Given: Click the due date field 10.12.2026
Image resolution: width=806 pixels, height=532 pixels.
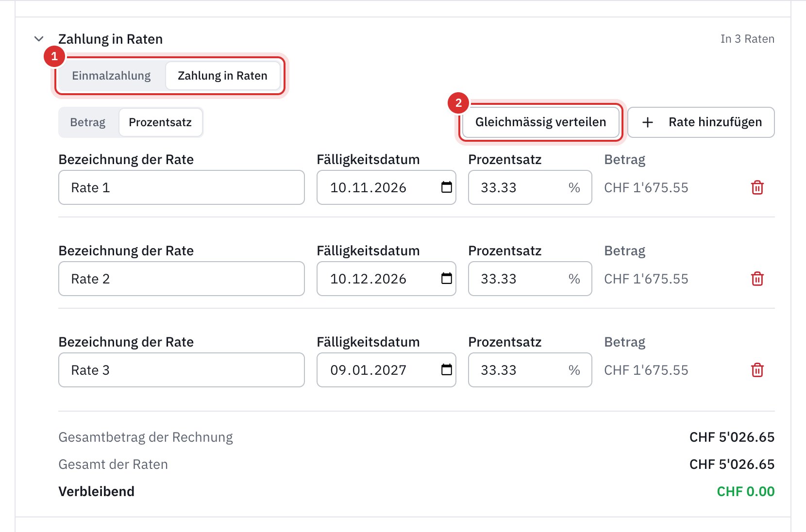Looking at the screenshot, I should pyautogui.click(x=386, y=279).
